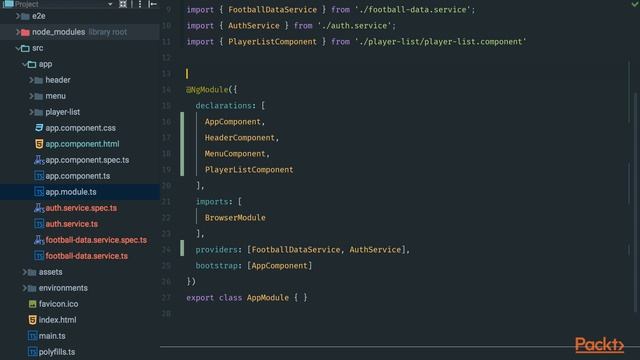Image resolution: width=640 pixels, height=360 pixels.
Task: Click the scroll-from-source target icon
Action: 123,4
